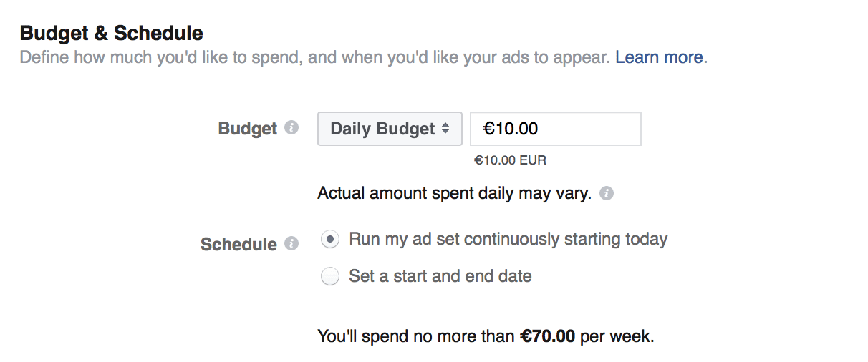Click the 'Set a start and end date' label

[440, 276]
